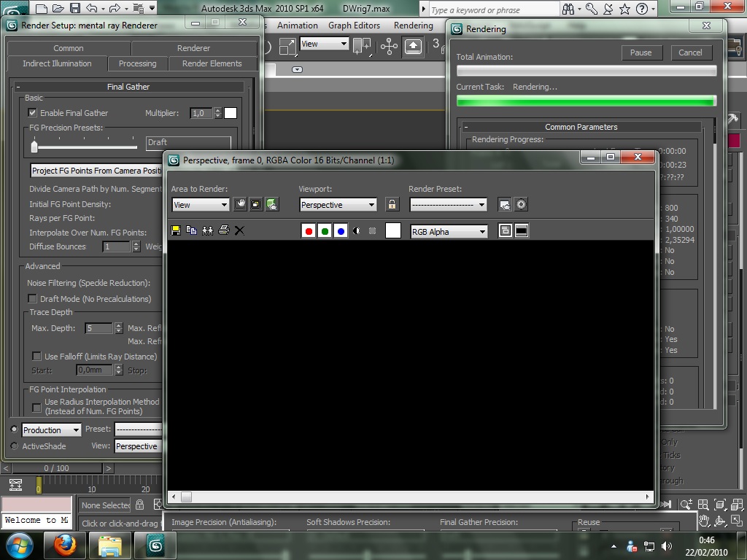Open Environment and Effects dialog icon
The width and height of the screenshot is (747, 560).
[521, 204]
